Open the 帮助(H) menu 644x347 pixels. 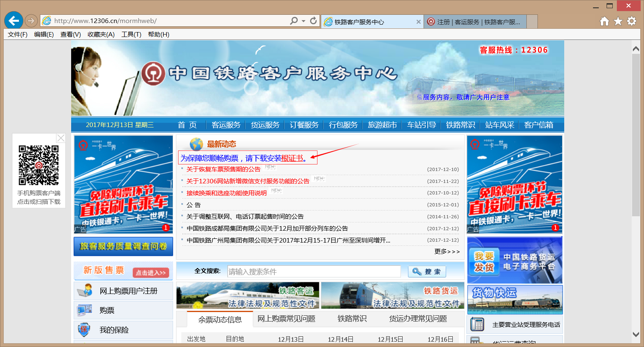pyautogui.click(x=159, y=35)
